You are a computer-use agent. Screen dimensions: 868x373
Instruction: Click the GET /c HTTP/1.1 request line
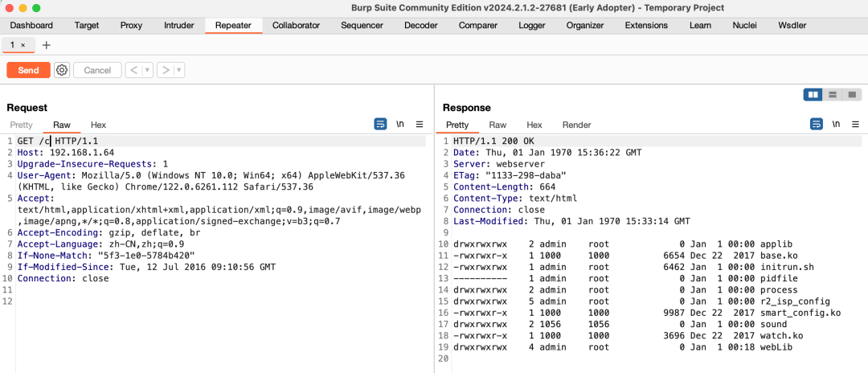pos(58,141)
